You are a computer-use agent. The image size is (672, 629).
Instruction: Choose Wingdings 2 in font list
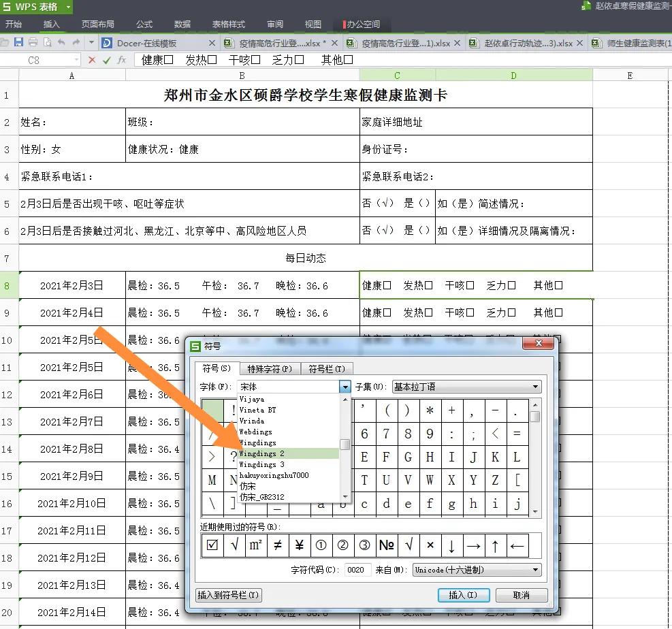click(x=289, y=453)
